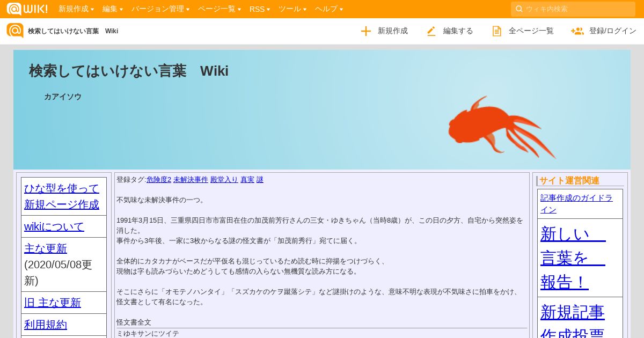Screen dimensions: 644x338
Task: Click the 怪文書全文 section label
Action: point(134,322)
